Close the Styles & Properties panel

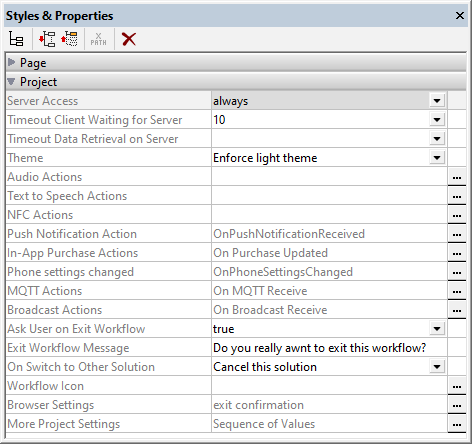(460, 15)
